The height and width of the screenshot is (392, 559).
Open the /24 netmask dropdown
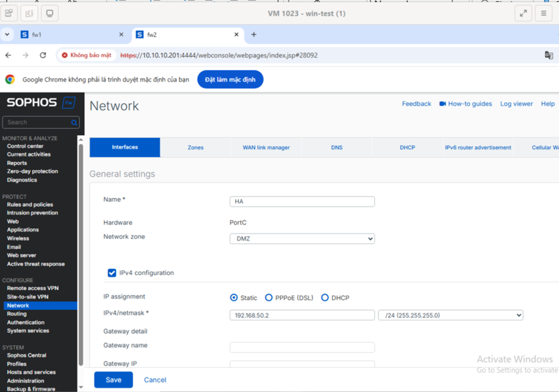[451, 315]
